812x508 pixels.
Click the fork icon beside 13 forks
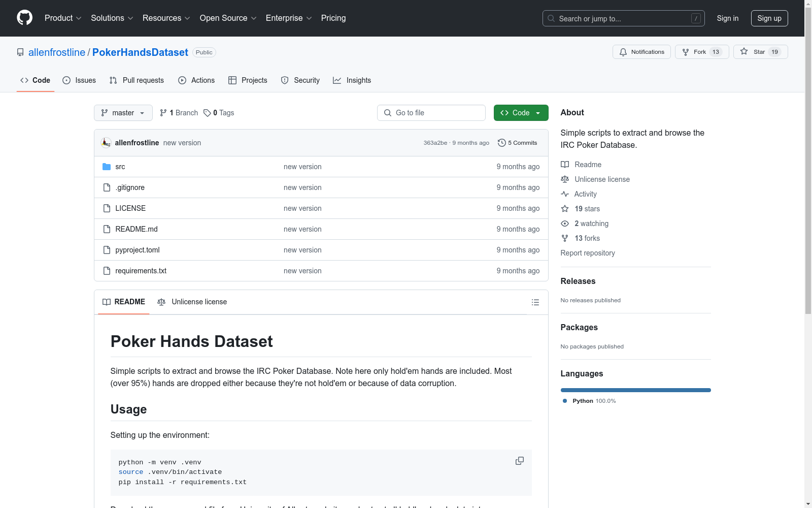(x=565, y=238)
